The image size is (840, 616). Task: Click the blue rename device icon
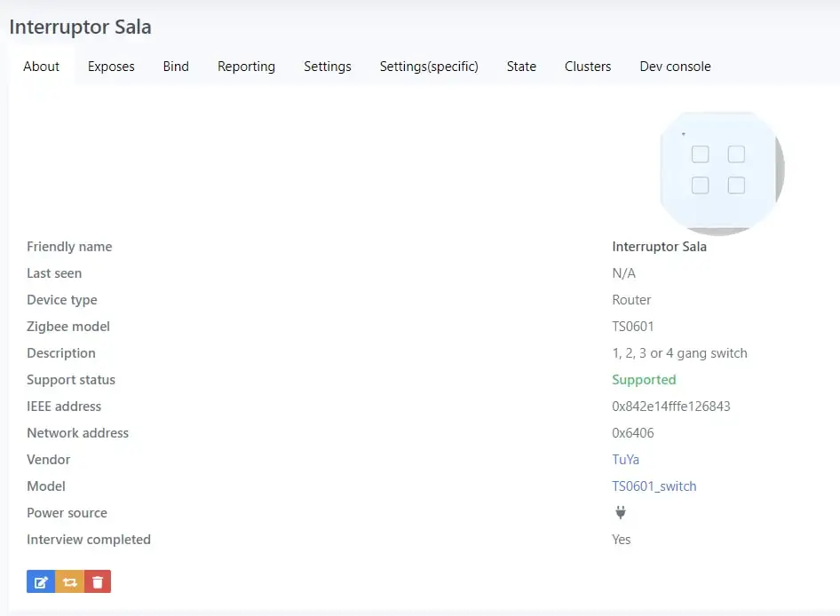point(41,582)
